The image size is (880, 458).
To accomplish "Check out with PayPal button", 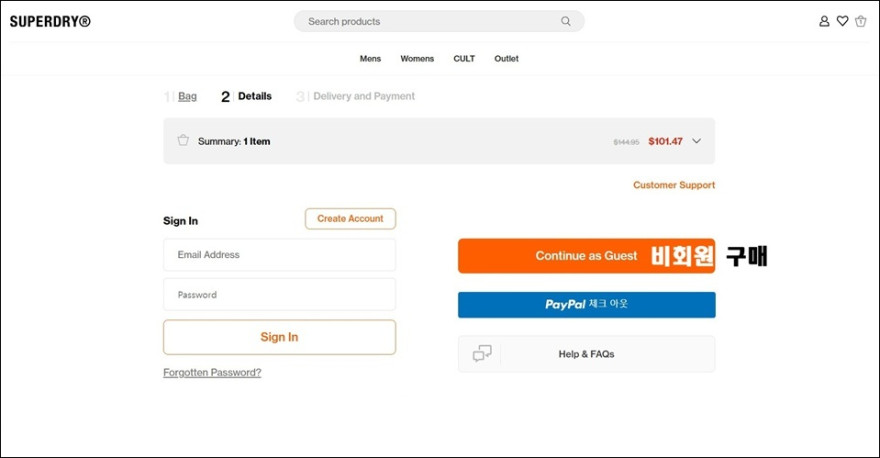I will [586, 305].
